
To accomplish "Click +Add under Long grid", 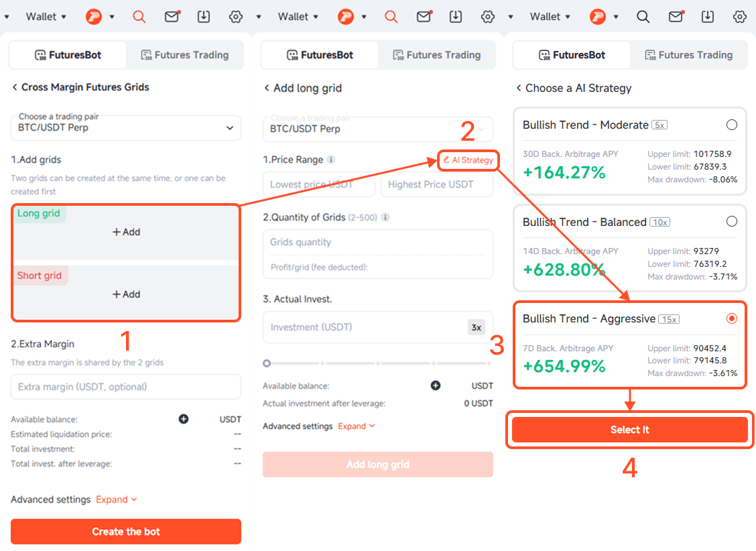I will (x=126, y=232).
